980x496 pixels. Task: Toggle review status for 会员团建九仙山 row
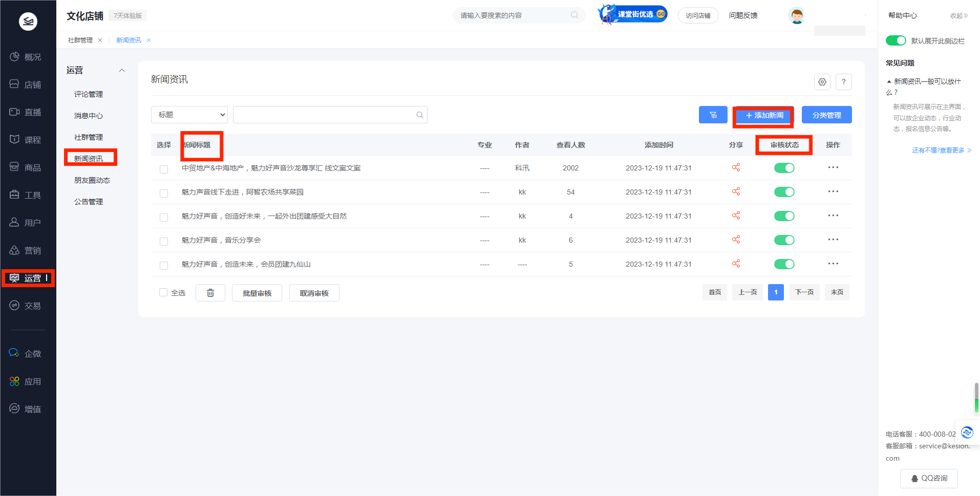point(784,264)
